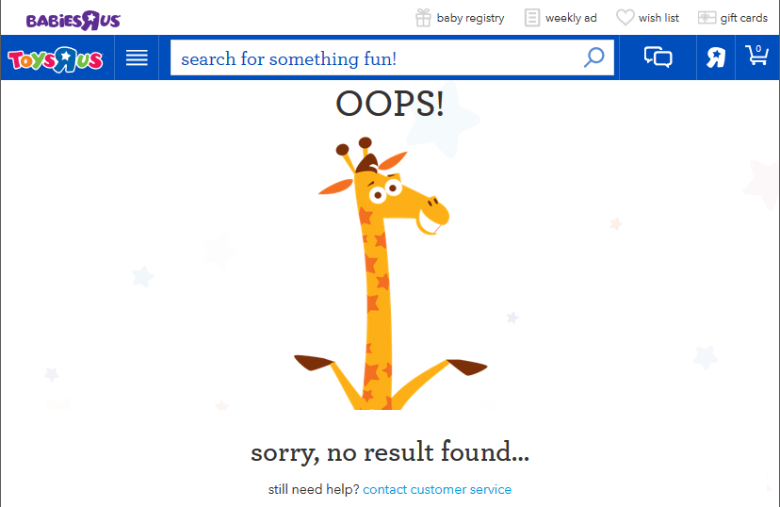Open the baby registry link
780x507 pixels.
[x=470, y=18]
